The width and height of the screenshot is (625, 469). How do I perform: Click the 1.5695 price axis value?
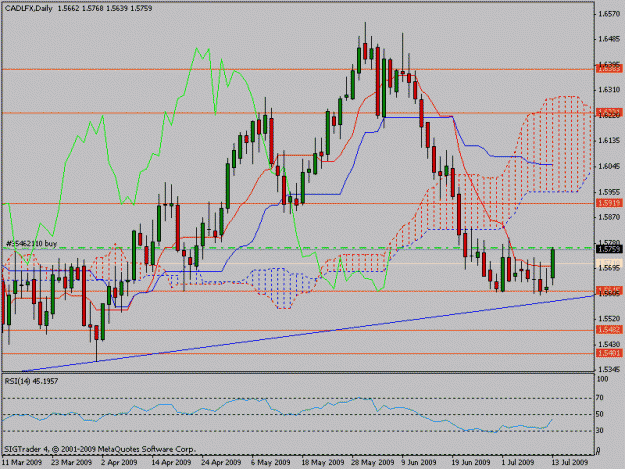coord(609,268)
